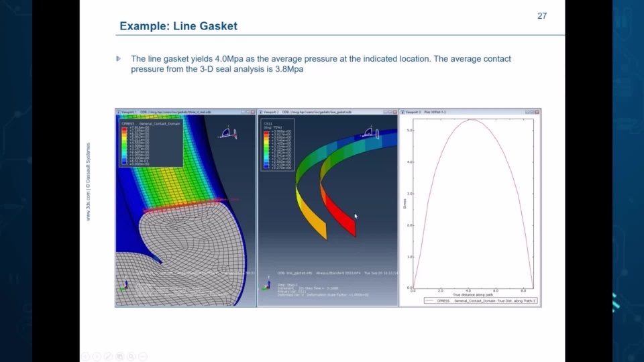Open the more slideshow options button
The height and width of the screenshot is (362, 644).
point(143,357)
